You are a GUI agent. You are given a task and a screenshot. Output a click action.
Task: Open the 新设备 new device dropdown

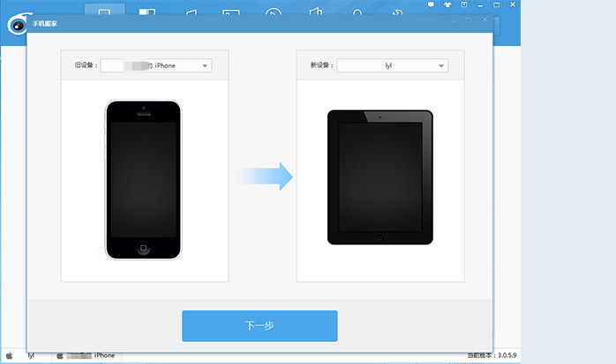392,65
